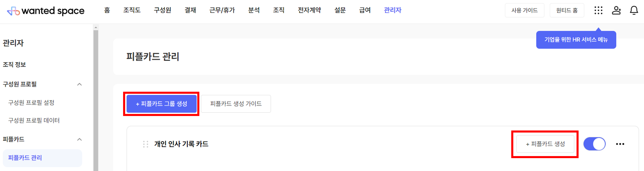644x171 pixels.
Task: Select 구성원 프로필 데이터 in the sidebar
Action: click(34, 121)
